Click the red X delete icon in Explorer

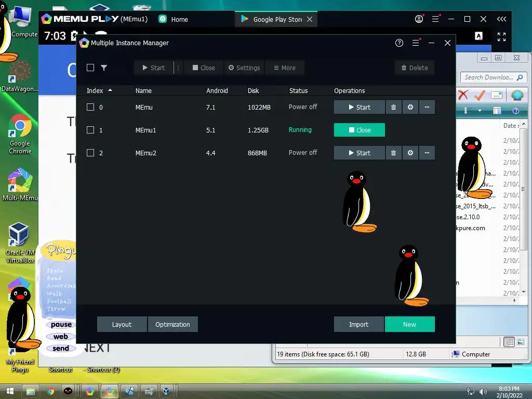[x=463, y=95]
